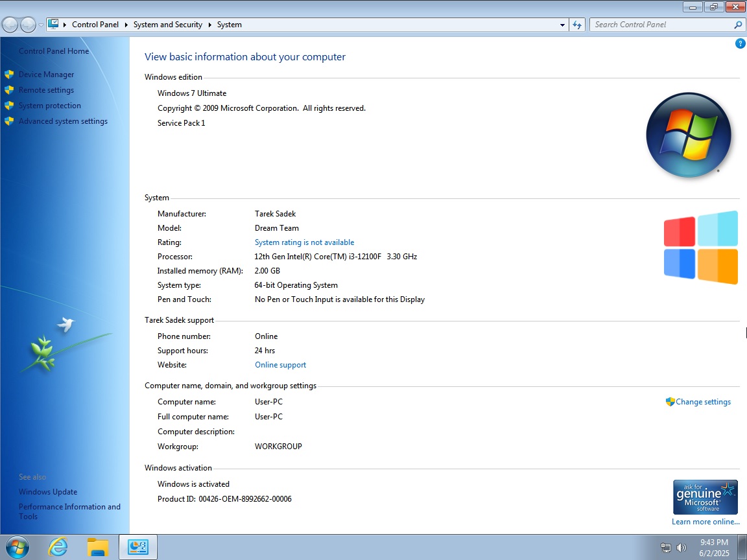The height and width of the screenshot is (560, 747).
Task: Open System protection
Action: point(49,106)
